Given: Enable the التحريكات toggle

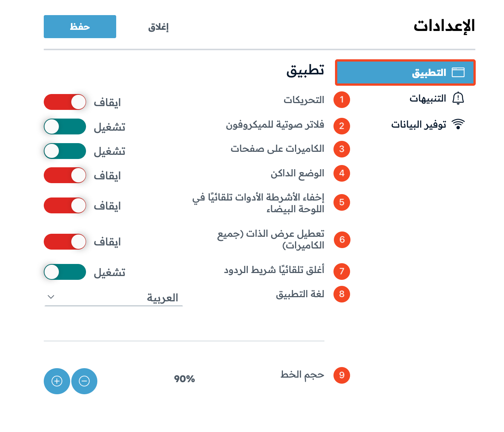Looking at the screenshot, I should [x=65, y=102].
